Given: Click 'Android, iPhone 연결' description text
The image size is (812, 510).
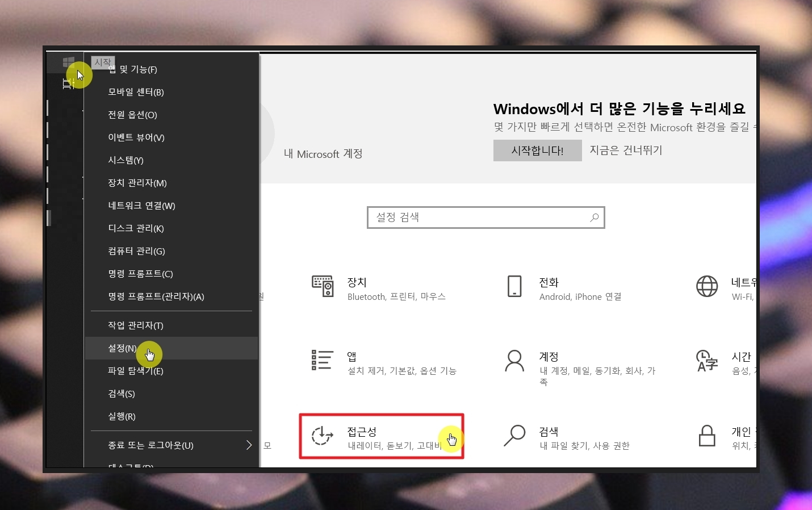Looking at the screenshot, I should pos(580,296).
